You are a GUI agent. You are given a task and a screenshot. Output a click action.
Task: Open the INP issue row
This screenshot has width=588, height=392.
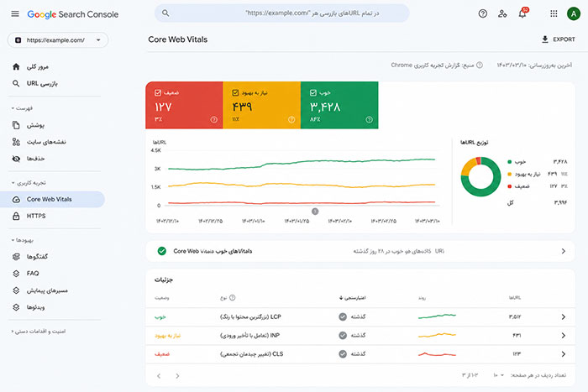360,336
